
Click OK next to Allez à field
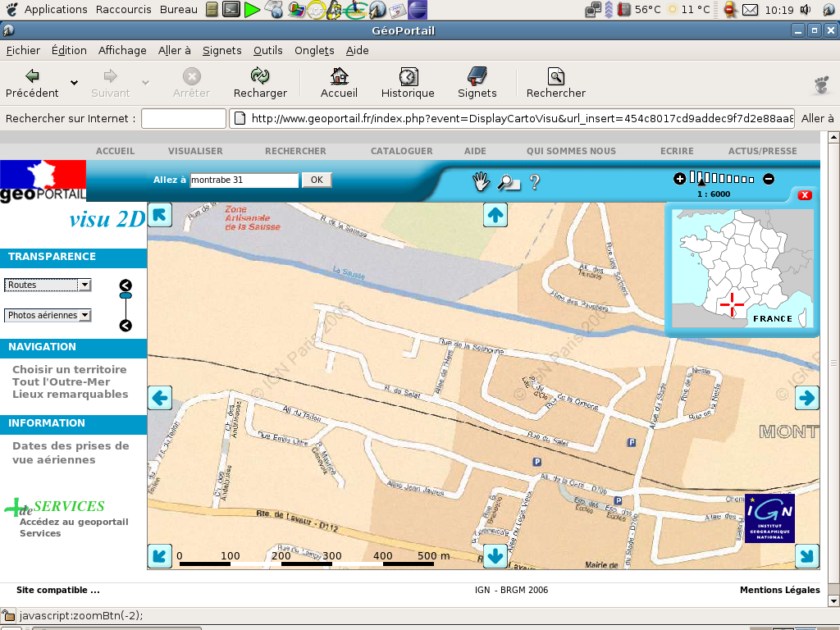(317, 180)
